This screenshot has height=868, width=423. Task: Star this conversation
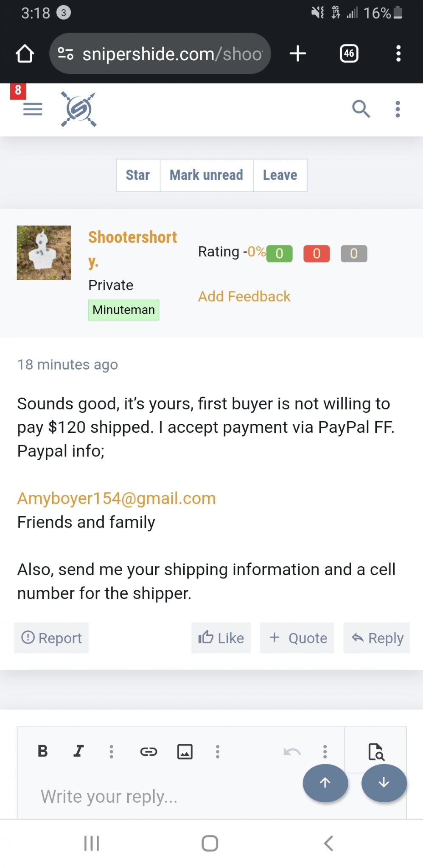(x=138, y=175)
